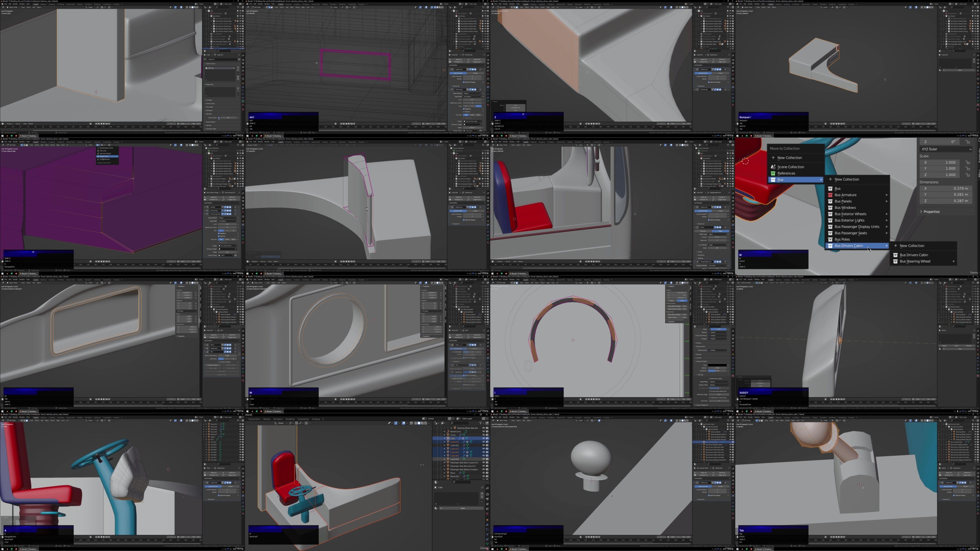
Task: Click the modifier wrench icon on Circle row
Action: click(461, 435)
